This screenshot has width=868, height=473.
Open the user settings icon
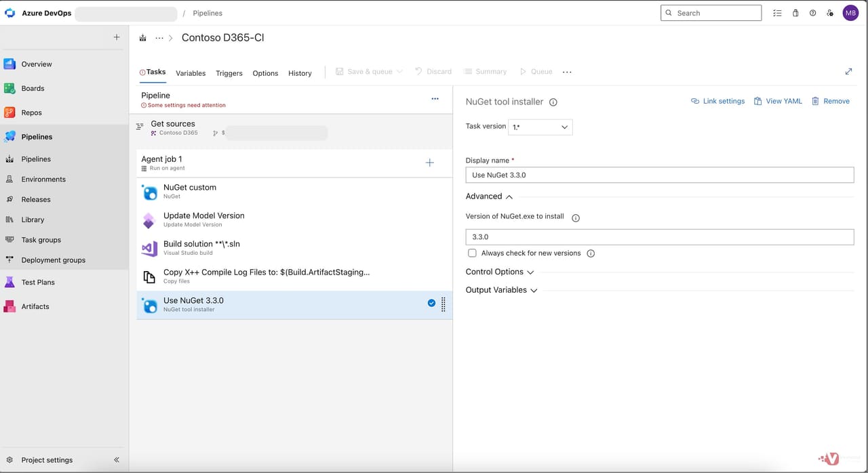[830, 13]
